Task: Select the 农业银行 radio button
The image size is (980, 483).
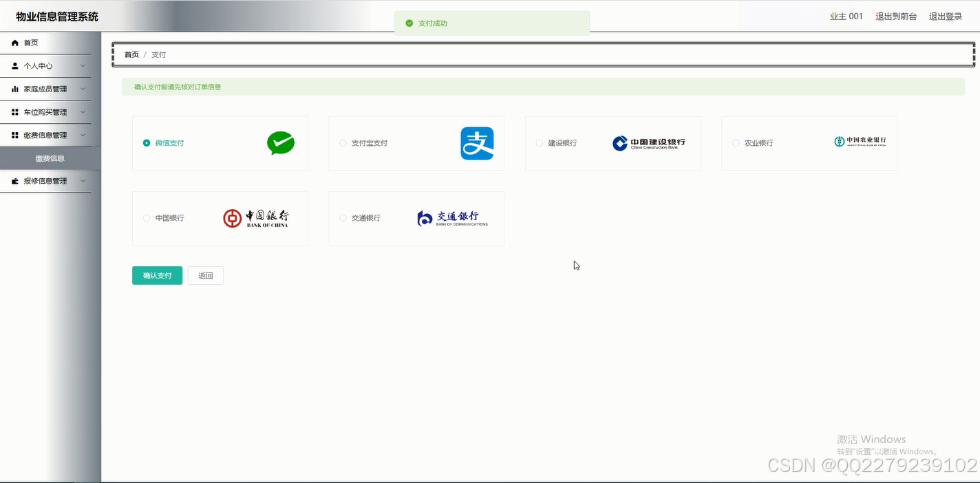Action: [x=736, y=143]
